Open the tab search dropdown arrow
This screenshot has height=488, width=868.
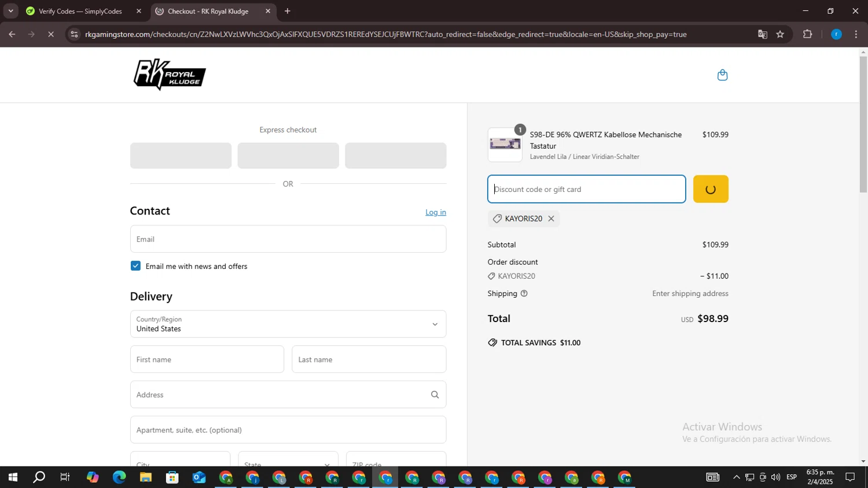pos(10,11)
